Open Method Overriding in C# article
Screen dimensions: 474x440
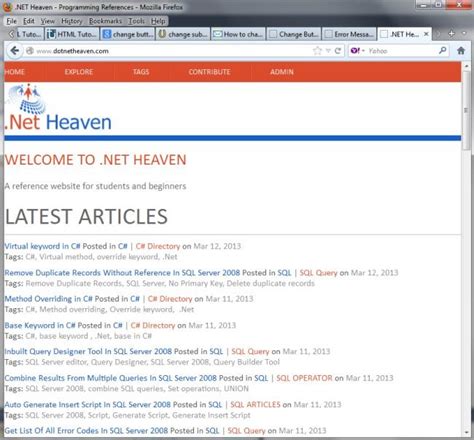pos(48,299)
